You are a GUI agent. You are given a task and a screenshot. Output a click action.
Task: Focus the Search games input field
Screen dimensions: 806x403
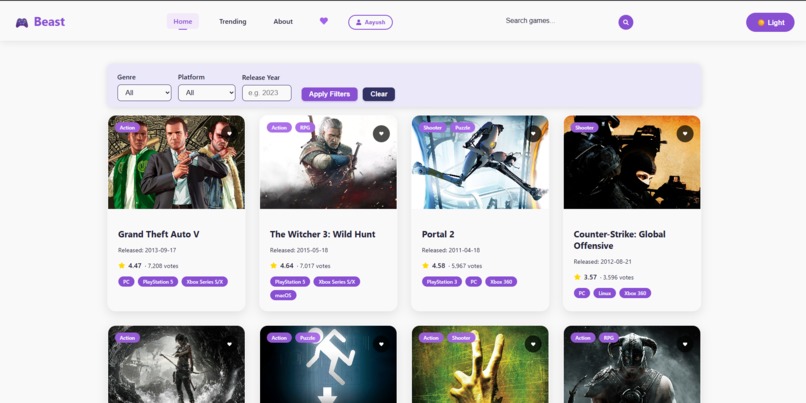tap(558, 21)
